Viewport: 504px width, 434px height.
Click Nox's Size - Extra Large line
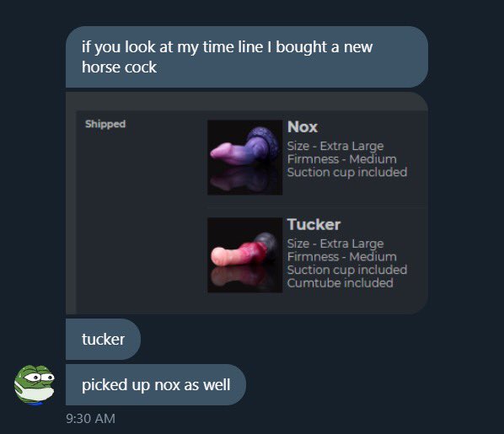[335, 146]
